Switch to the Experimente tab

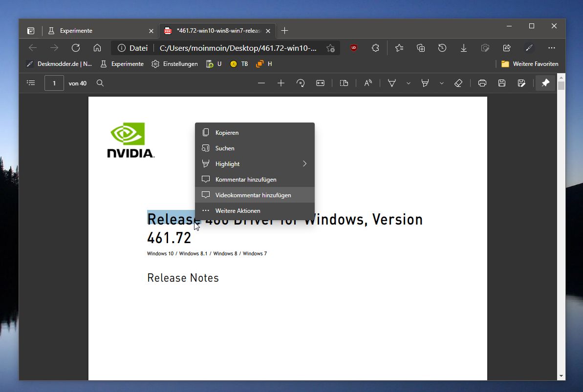[x=96, y=31]
